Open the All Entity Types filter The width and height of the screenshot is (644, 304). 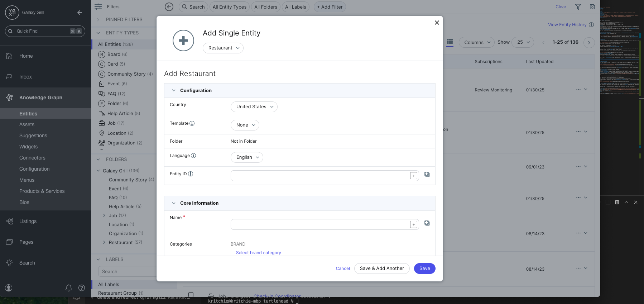pyautogui.click(x=230, y=7)
